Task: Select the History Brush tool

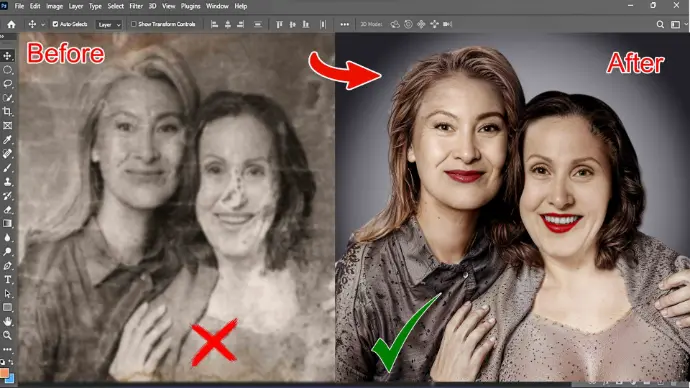Action: pyautogui.click(x=7, y=196)
